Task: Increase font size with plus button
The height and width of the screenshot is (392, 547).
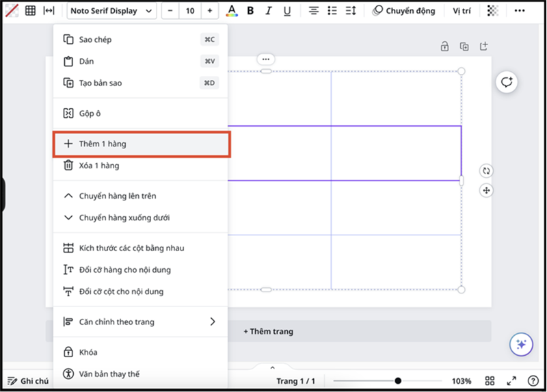Action: 209,11
